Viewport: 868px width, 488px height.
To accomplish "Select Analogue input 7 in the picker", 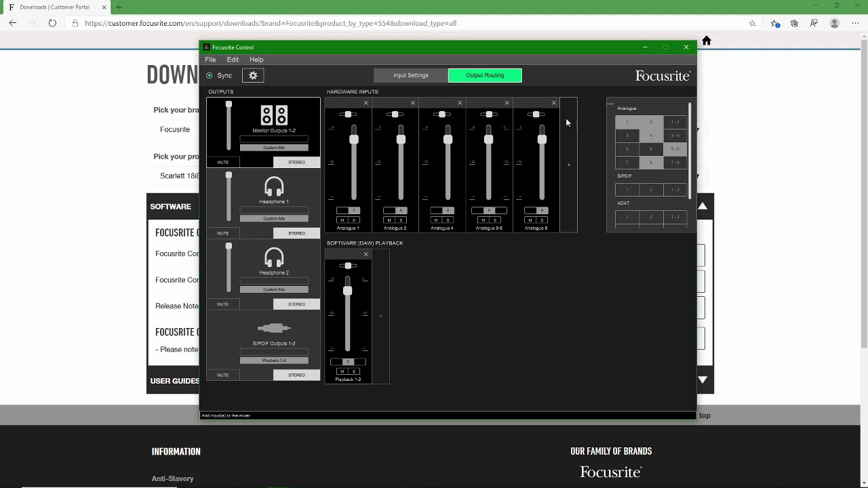I will (x=627, y=163).
